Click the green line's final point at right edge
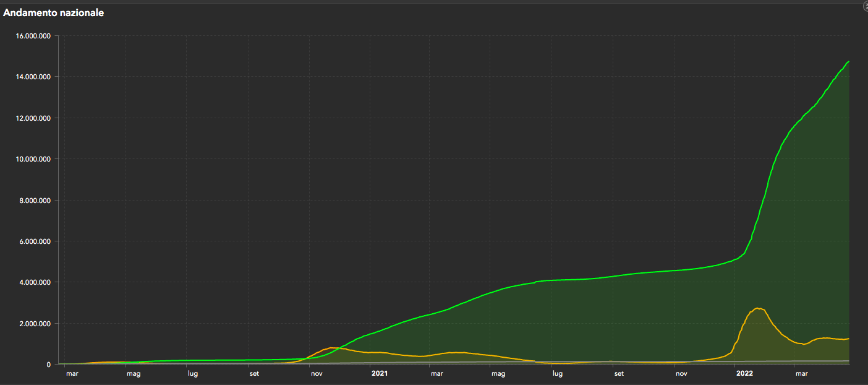This screenshot has width=868, height=385. click(x=848, y=62)
